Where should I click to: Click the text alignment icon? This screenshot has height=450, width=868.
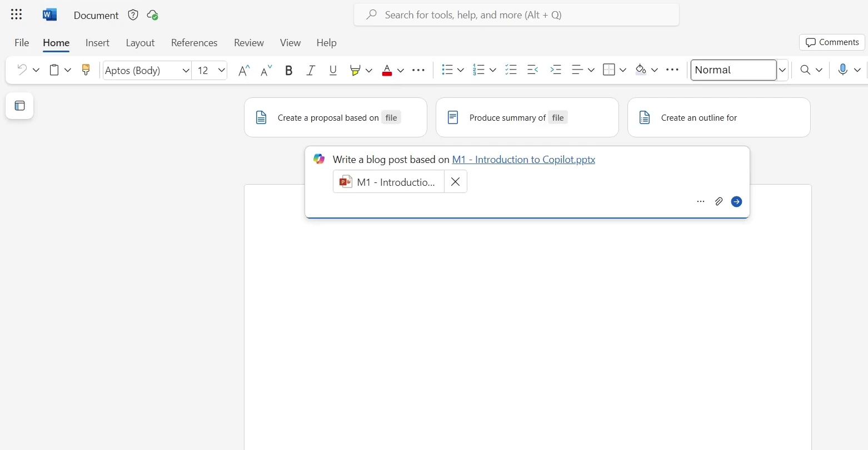[x=577, y=70]
